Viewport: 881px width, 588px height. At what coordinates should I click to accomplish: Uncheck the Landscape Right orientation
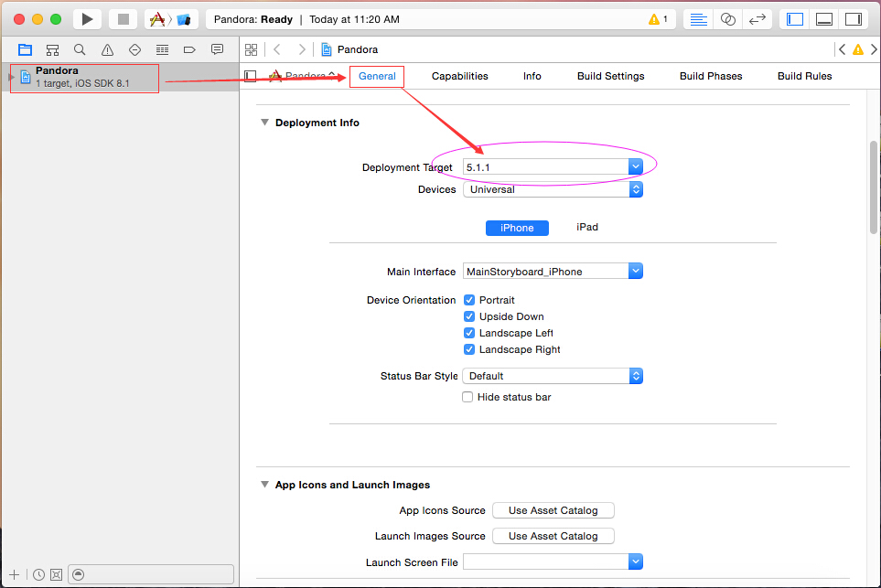click(x=469, y=349)
